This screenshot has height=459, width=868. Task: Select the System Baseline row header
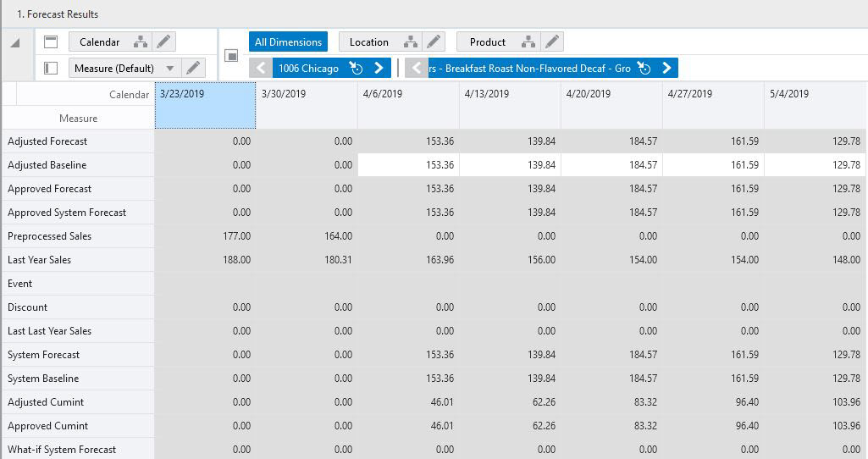(x=78, y=379)
